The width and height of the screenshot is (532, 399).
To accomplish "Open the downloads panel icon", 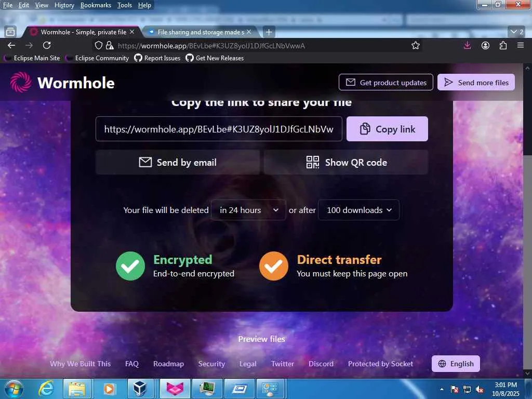I will pyautogui.click(x=467, y=45).
